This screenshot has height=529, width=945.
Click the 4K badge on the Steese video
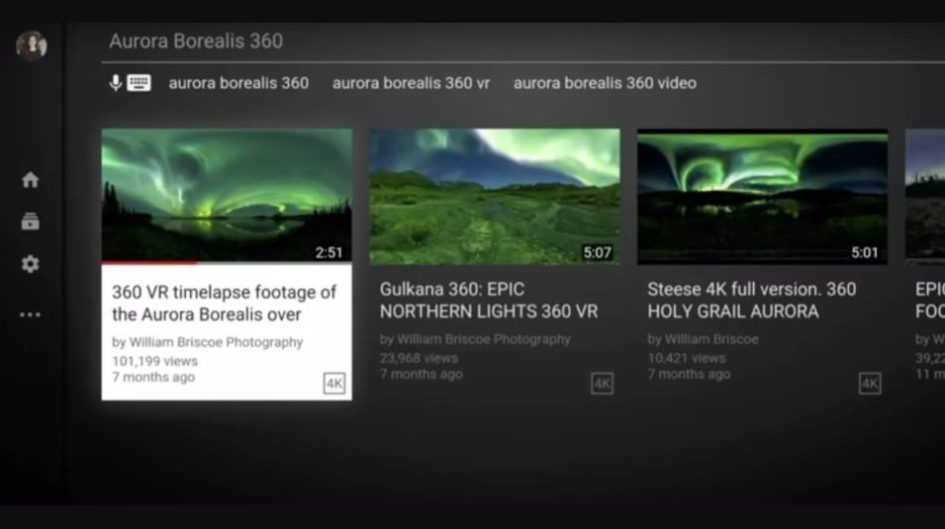coord(870,383)
